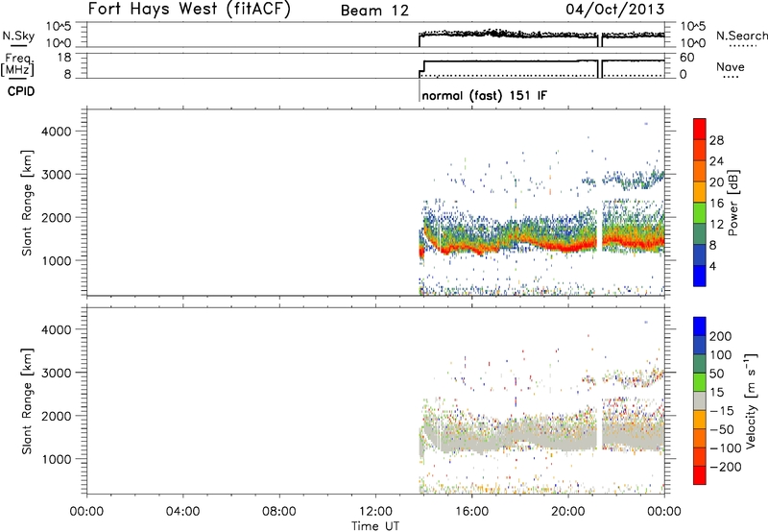Click the 'Slant Range [km]' label on the velocity panel
Image resolution: width=768 pixels, height=532 pixels.
[x=27, y=401]
